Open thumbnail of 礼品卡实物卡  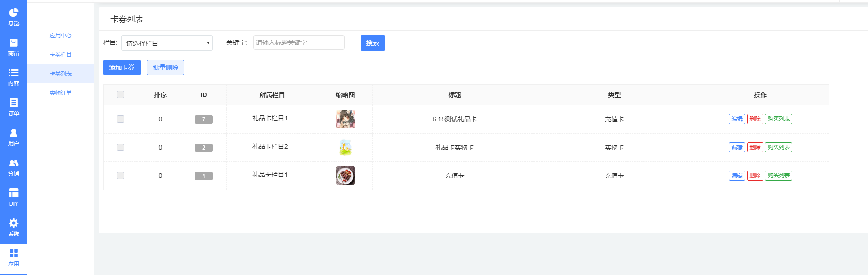click(x=345, y=147)
